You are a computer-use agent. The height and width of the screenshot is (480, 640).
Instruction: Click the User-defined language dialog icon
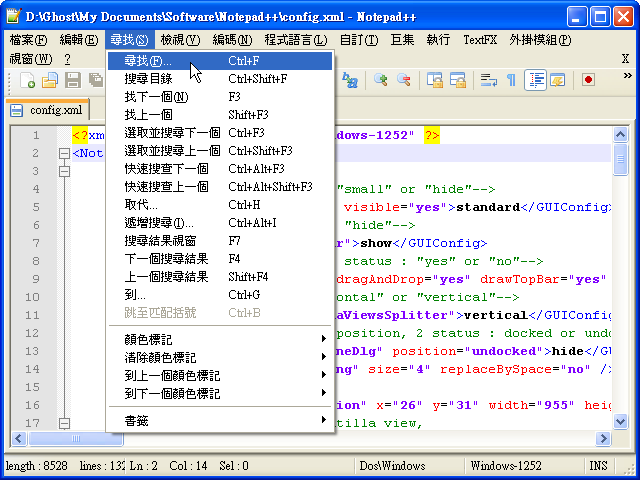558,80
